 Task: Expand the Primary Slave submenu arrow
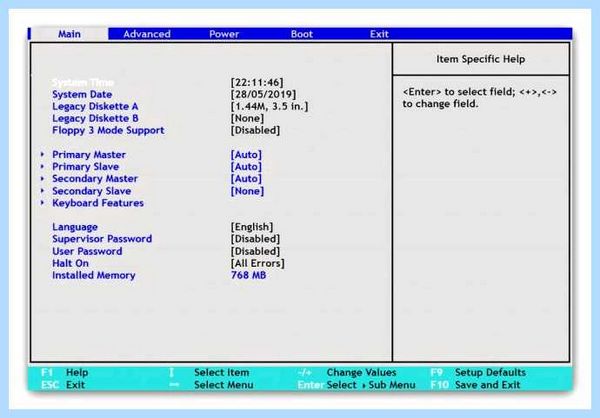point(42,167)
